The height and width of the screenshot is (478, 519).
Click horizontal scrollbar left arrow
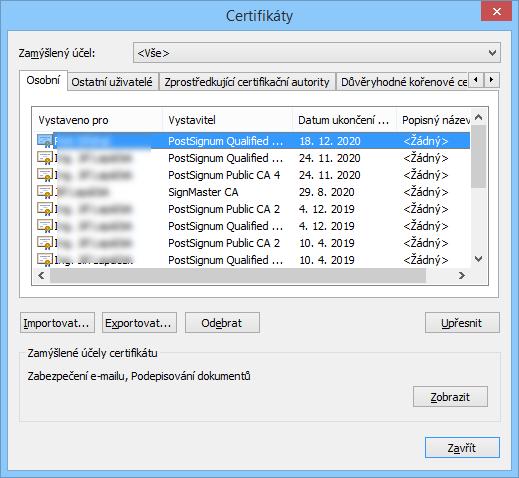(x=41, y=275)
